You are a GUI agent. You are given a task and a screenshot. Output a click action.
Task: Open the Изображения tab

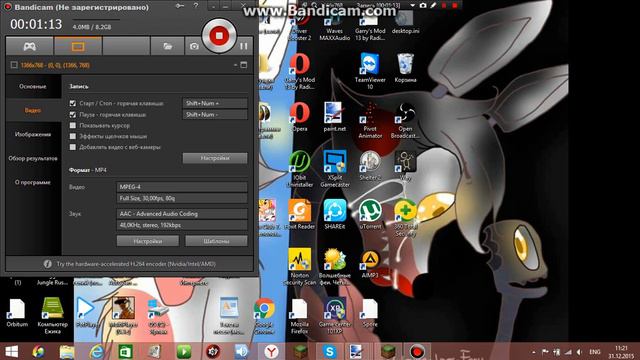coord(33,134)
